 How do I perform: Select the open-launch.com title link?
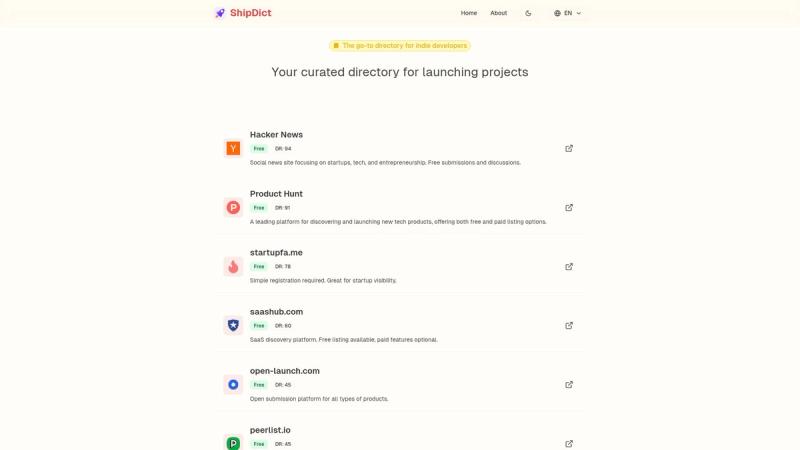tap(285, 371)
